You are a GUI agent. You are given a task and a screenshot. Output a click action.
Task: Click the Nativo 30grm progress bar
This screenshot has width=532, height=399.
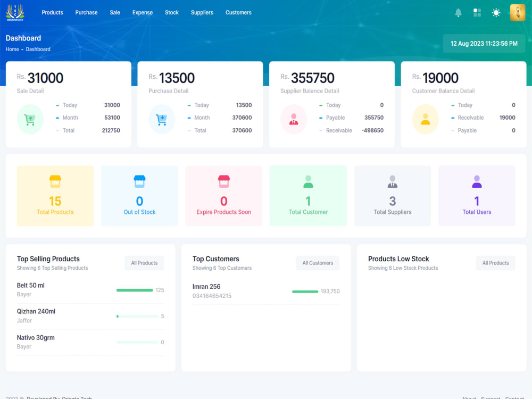tap(137, 342)
